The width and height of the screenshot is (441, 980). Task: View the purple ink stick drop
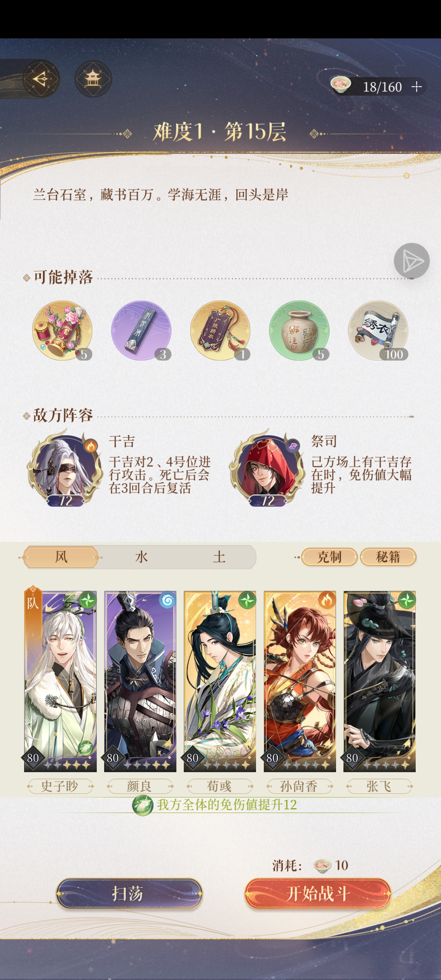(x=141, y=331)
